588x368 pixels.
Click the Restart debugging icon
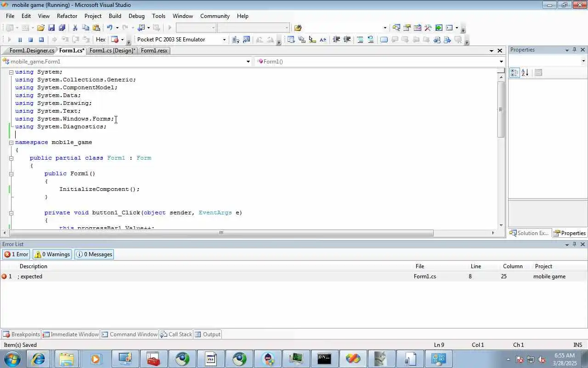(x=41, y=40)
